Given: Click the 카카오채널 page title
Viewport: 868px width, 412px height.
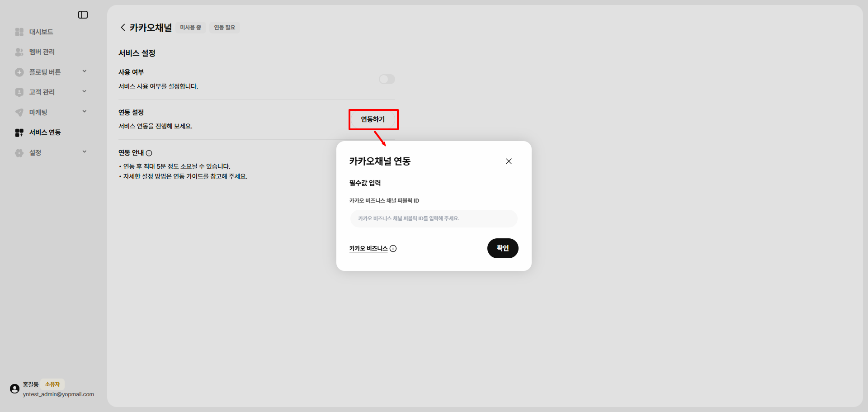Looking at the screenshot, I should coord(151,28).
